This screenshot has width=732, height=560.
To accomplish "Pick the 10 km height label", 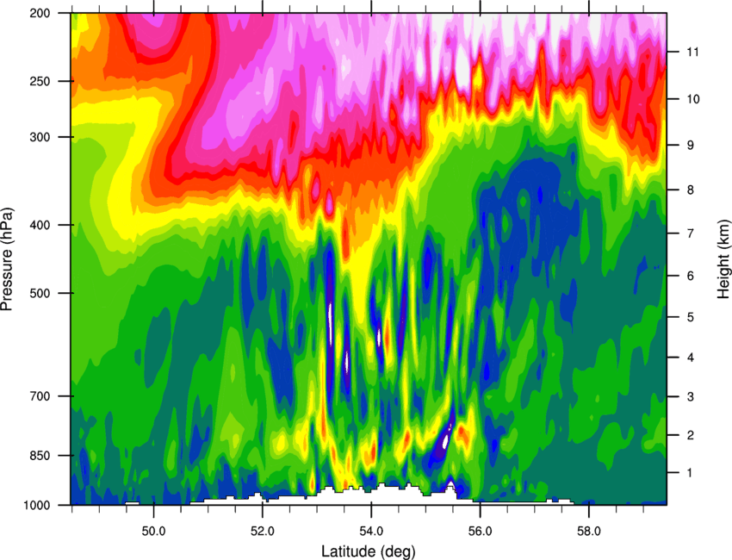I will pyautogui.click(x=692, y=99).
